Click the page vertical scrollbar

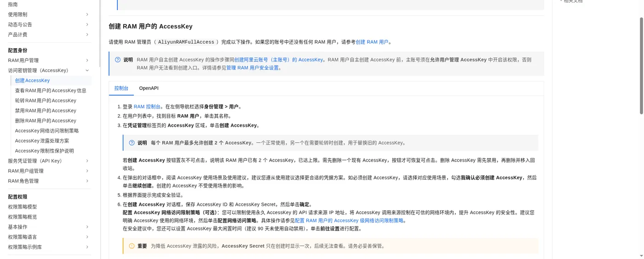[641, 66]
